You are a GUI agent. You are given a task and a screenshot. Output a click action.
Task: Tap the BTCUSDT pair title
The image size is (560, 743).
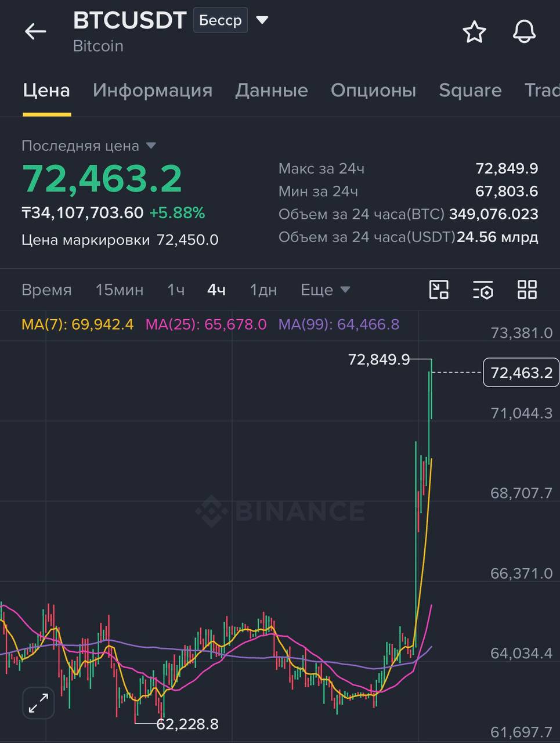[x=129, y=20]
